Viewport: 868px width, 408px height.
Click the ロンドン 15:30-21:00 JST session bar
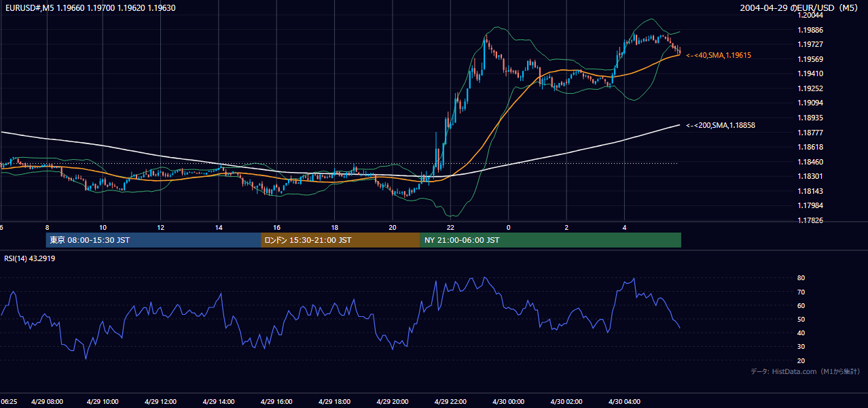coord(340,240)
